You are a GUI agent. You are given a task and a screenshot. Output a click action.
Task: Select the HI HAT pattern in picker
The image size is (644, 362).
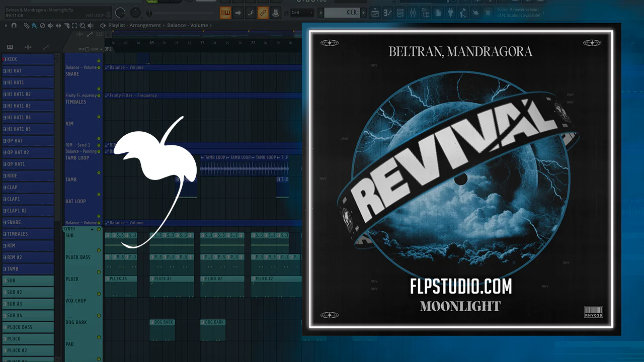click(28, 71)
